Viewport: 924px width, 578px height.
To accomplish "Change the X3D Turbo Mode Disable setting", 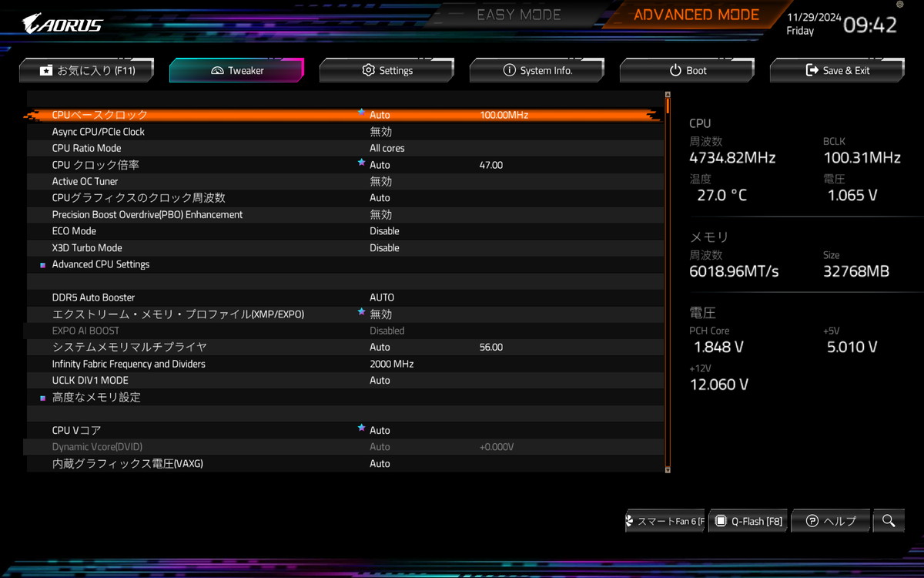I will pyautogui.click(x=384, y=248).
